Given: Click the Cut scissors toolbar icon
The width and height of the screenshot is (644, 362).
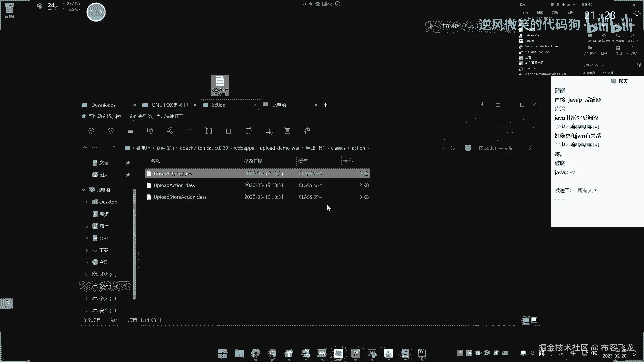Looking at the screenshot, I should (170, 131).
